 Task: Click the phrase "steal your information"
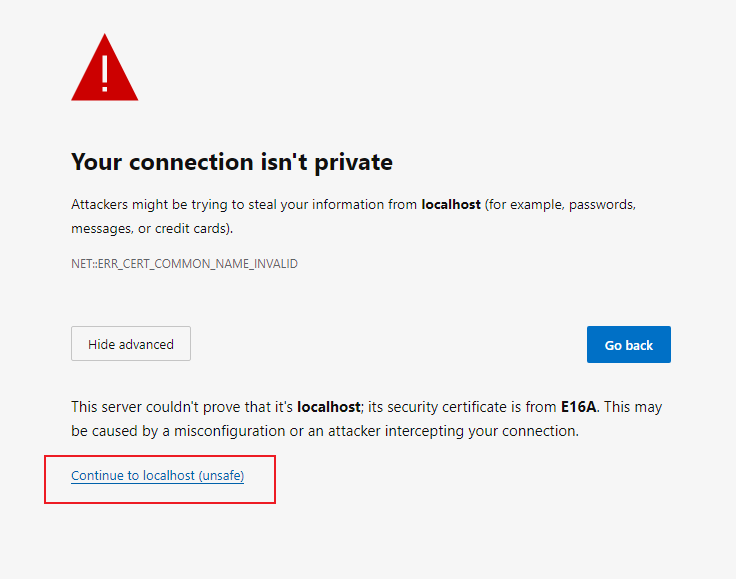click(310, 204)
